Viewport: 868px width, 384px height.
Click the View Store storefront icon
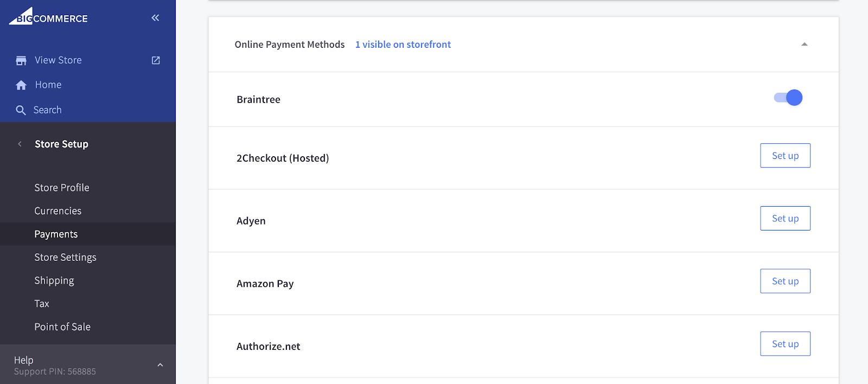pyautogui.click(x=21, y=60)
